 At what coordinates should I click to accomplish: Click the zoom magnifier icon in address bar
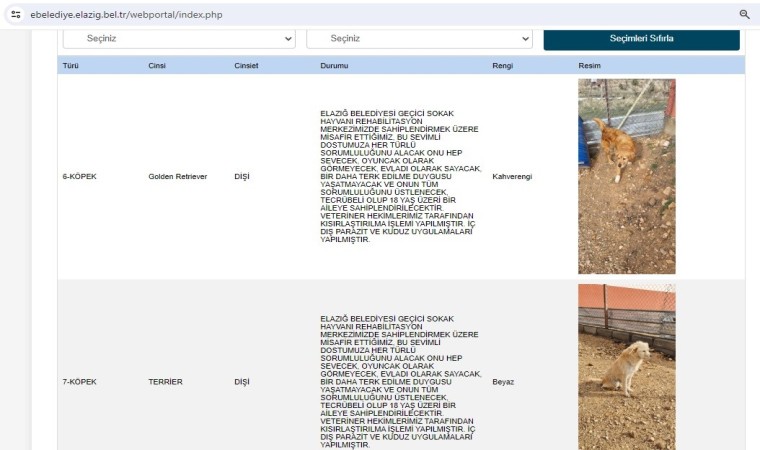[744, 15]
